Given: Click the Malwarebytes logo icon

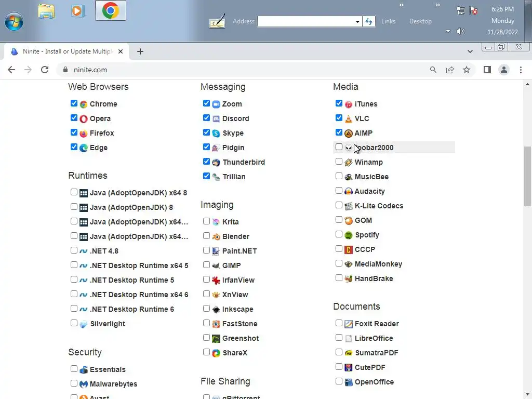Looking at the screenshot, I should pos(84,384).
